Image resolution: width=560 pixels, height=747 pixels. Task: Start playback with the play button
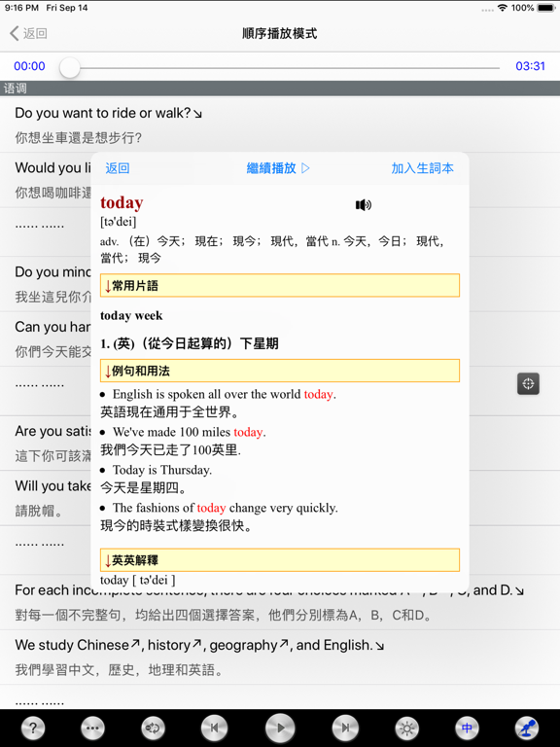click(x=280, y=728)
